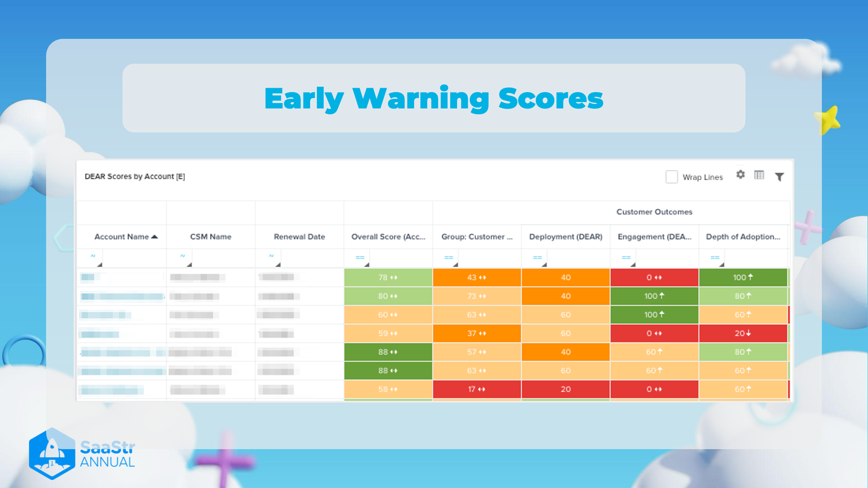Click the Group Customer cell showing 57

click(x=477, y=352)
